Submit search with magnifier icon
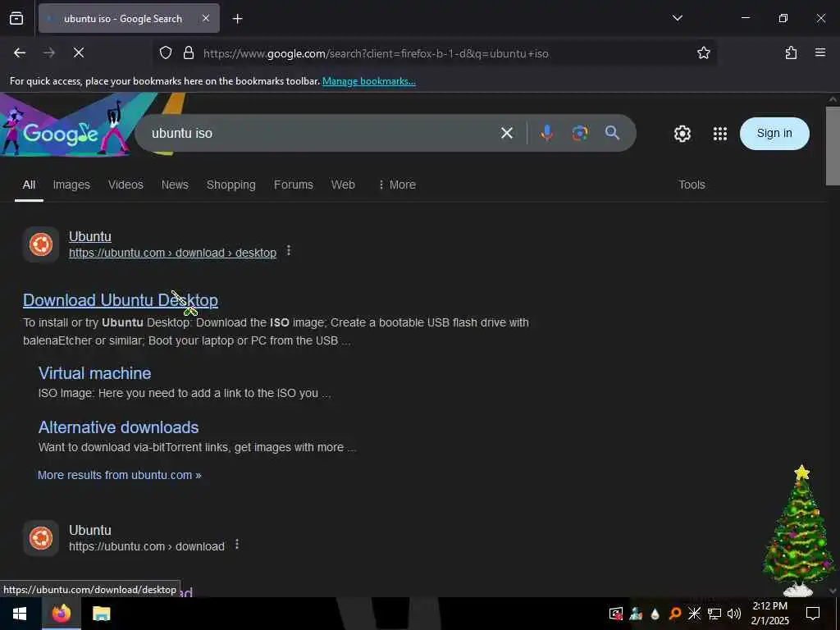This screenshot has height=630, width=840. tap(612, 133)
